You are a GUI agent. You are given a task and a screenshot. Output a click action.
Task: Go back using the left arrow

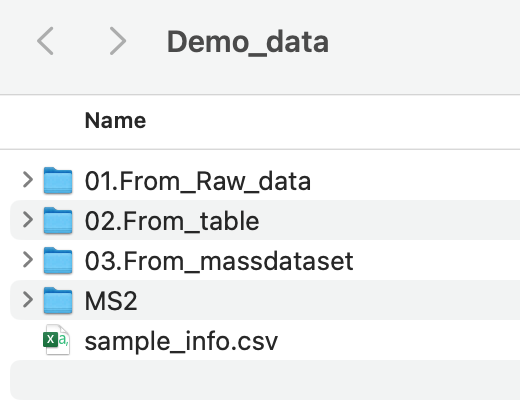[x=45, y=41]
